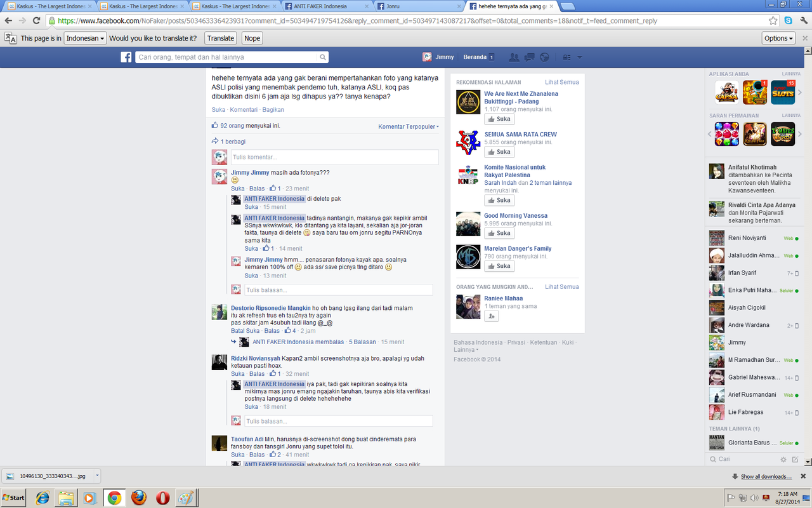Screen dimensions: 812x508
Task: Open the friend requests icon in the Facebook header
Action: (514, 57)
